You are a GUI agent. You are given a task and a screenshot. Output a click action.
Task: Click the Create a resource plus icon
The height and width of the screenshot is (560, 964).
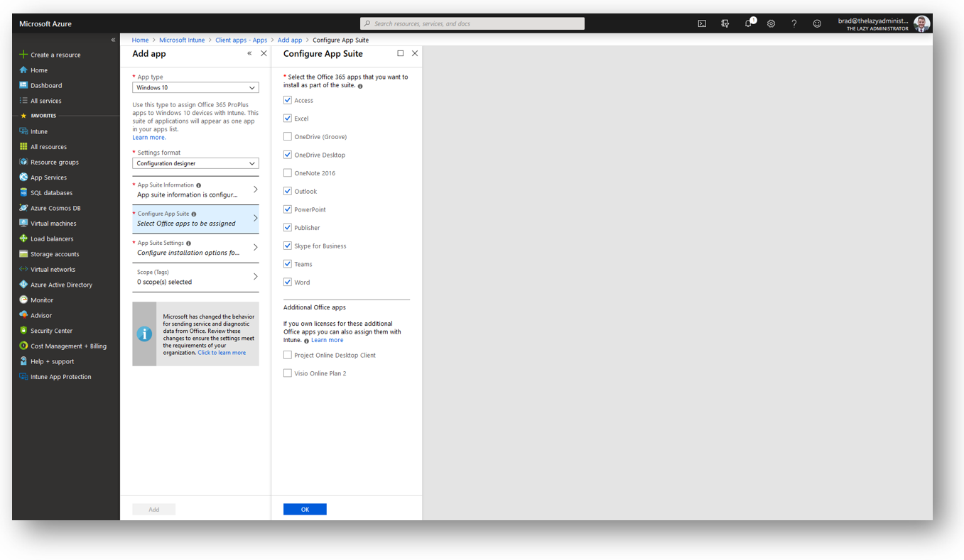[23, 55]
